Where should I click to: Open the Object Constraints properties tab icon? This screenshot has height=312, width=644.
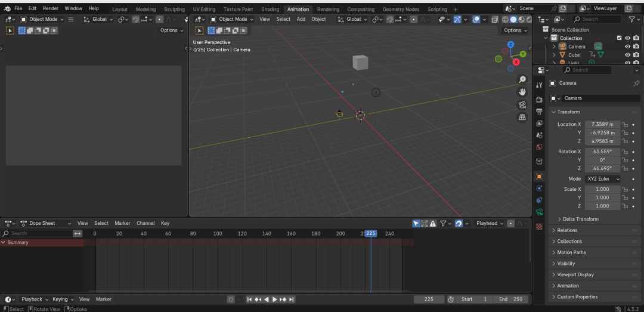[539, 200]
